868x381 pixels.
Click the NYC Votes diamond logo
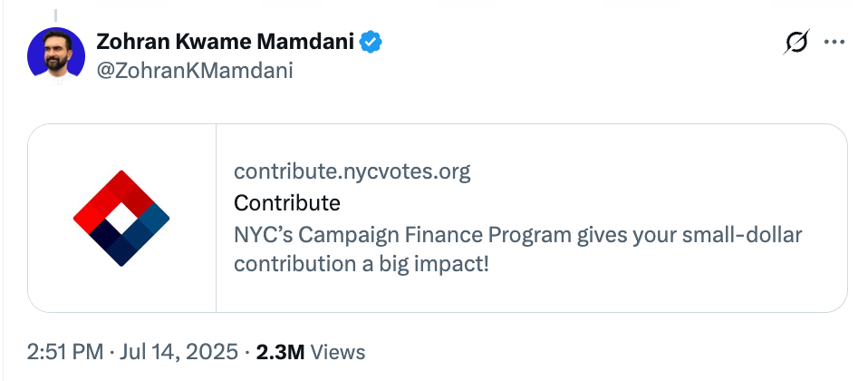point(121,219)
